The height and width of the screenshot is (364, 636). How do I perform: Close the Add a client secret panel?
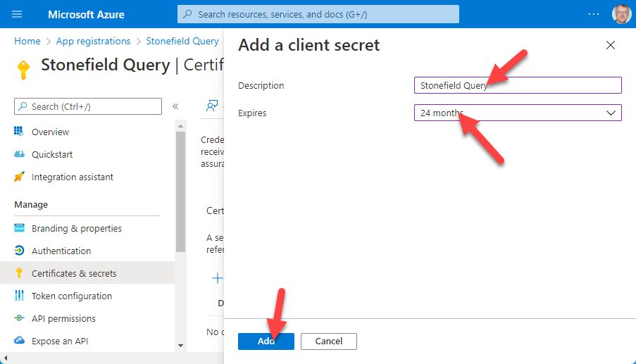click(x=610, y=45)
